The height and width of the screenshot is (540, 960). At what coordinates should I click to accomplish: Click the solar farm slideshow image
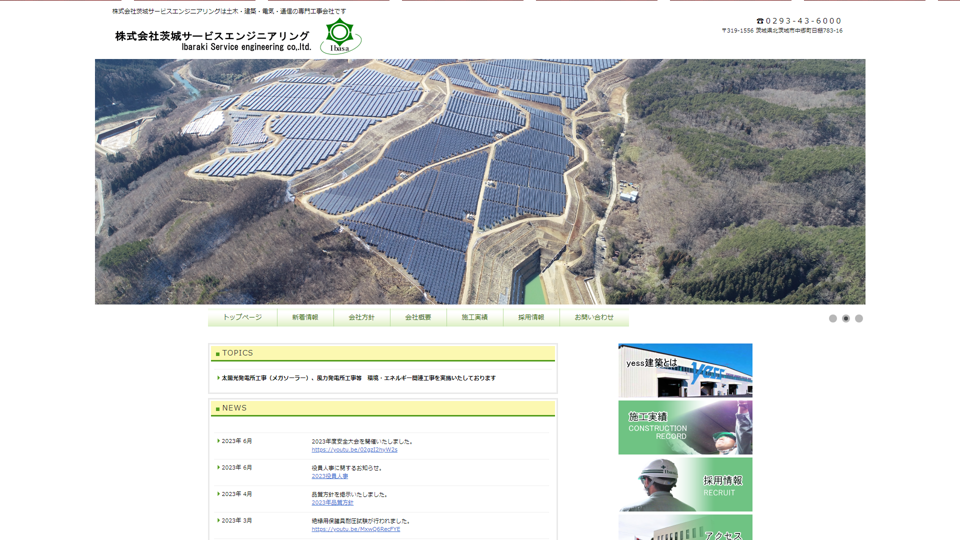(480, 181)
